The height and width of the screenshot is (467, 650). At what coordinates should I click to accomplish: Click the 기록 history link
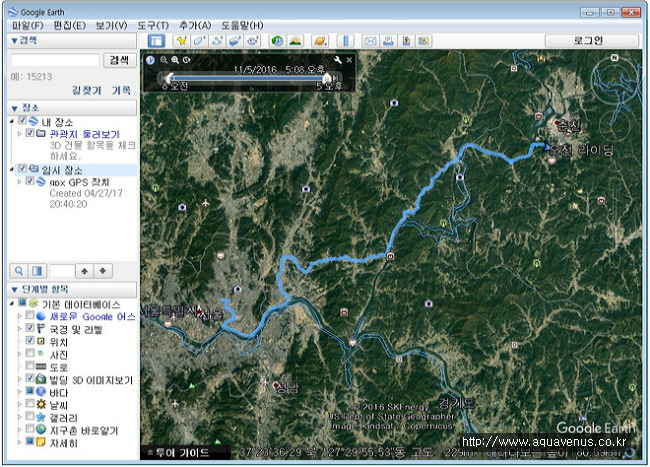tap(121, 90)
